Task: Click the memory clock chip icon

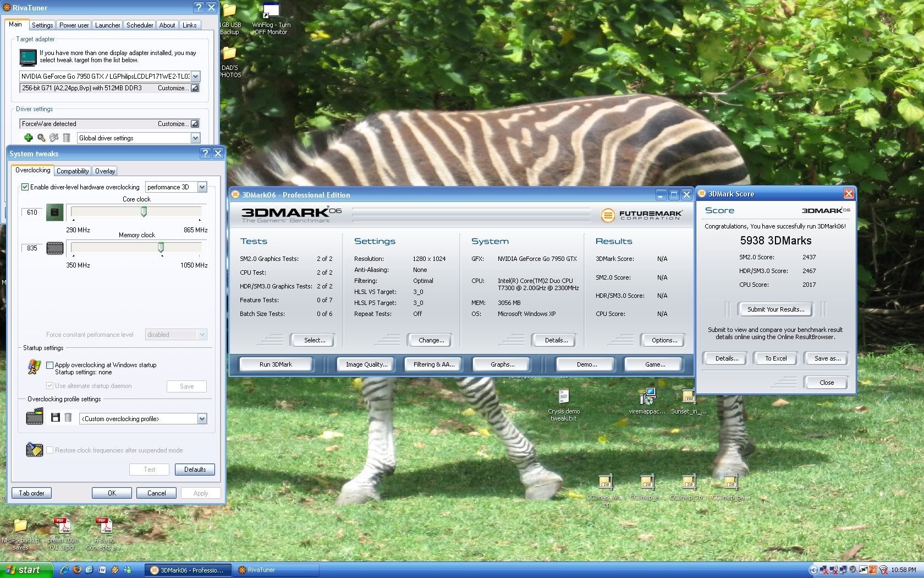Action: [x=54, y=248]
